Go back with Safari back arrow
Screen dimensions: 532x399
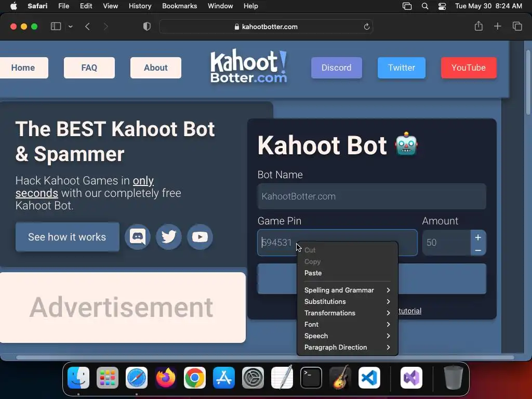pos(87,26)
